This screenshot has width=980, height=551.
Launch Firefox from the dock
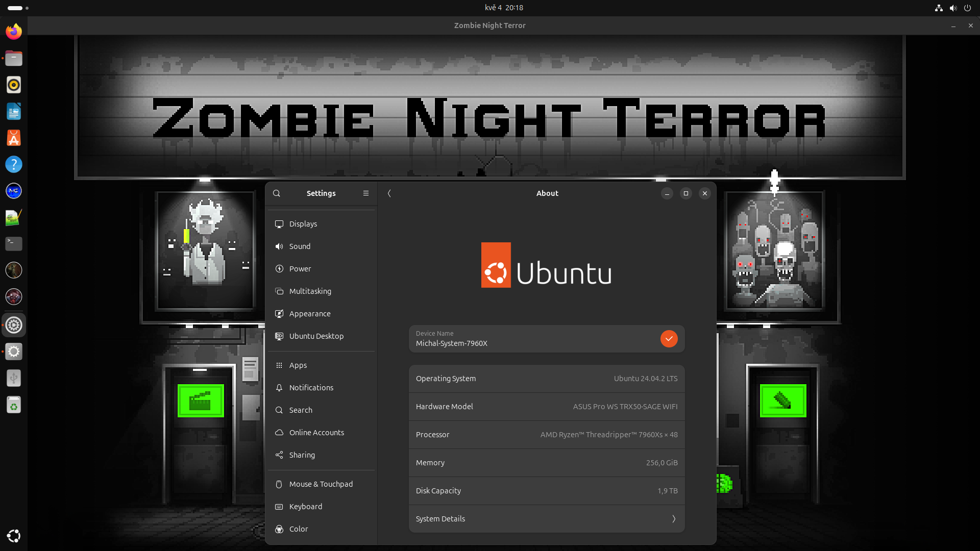(14, 32)
